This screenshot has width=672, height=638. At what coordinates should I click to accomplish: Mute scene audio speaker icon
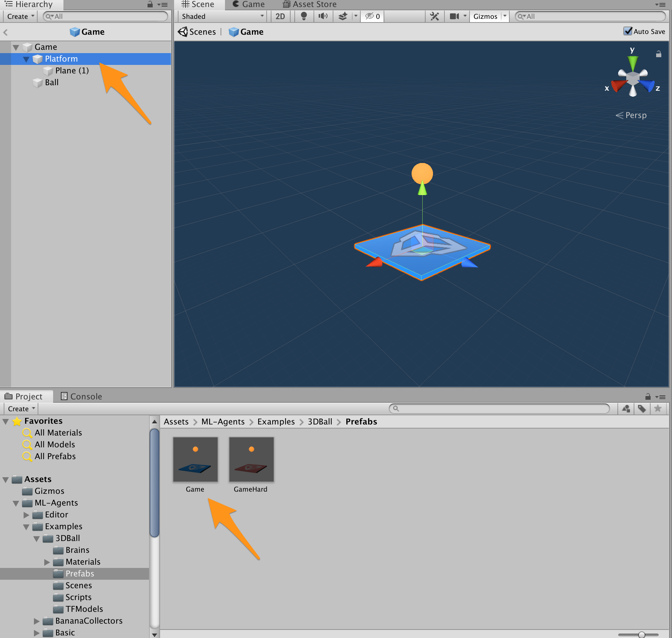(323, 16)
